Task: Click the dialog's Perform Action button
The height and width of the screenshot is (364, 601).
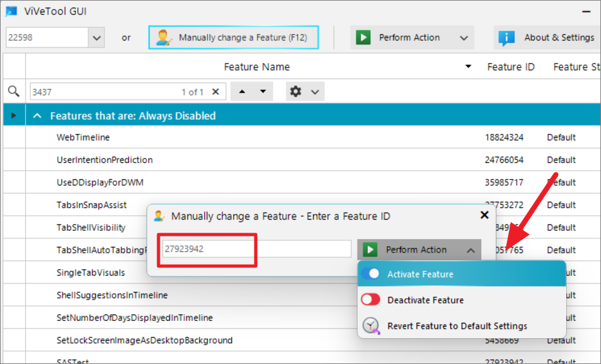Action: tap(419, 250)
